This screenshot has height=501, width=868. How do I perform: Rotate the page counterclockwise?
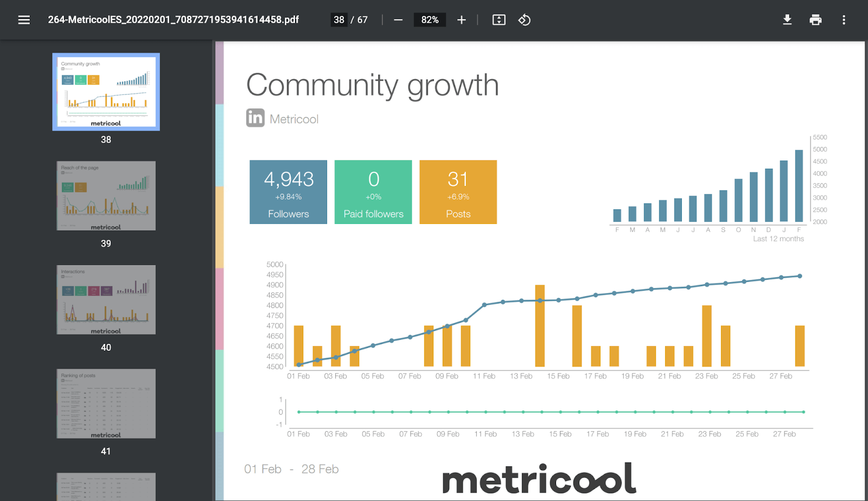524,20
